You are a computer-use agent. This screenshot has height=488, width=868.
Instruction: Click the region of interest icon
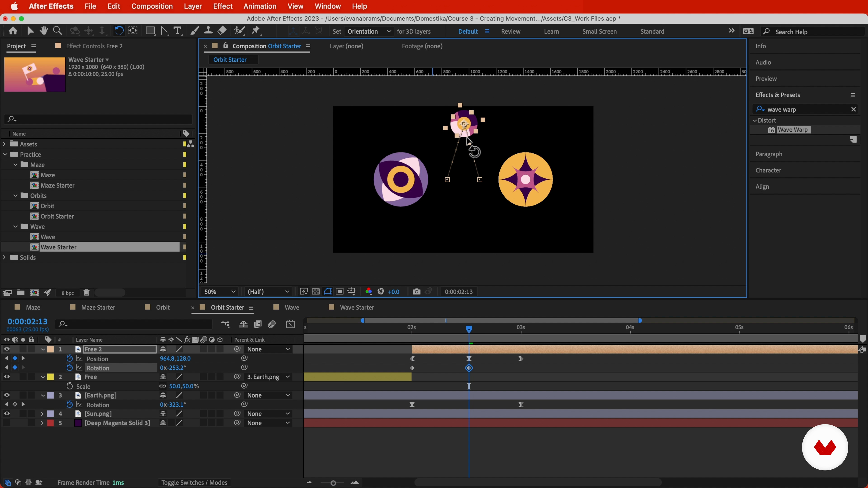pos(340,292)
